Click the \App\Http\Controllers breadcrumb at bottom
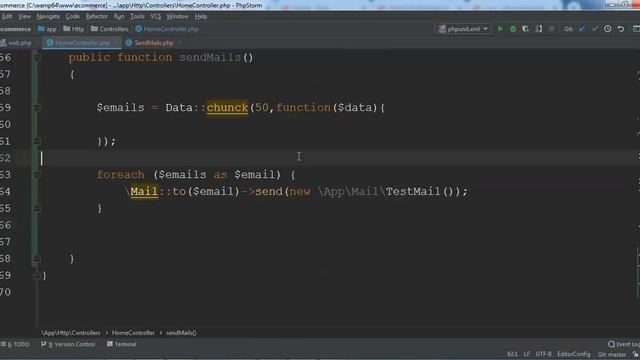The image size is (640, 360). tap(71, 333)
